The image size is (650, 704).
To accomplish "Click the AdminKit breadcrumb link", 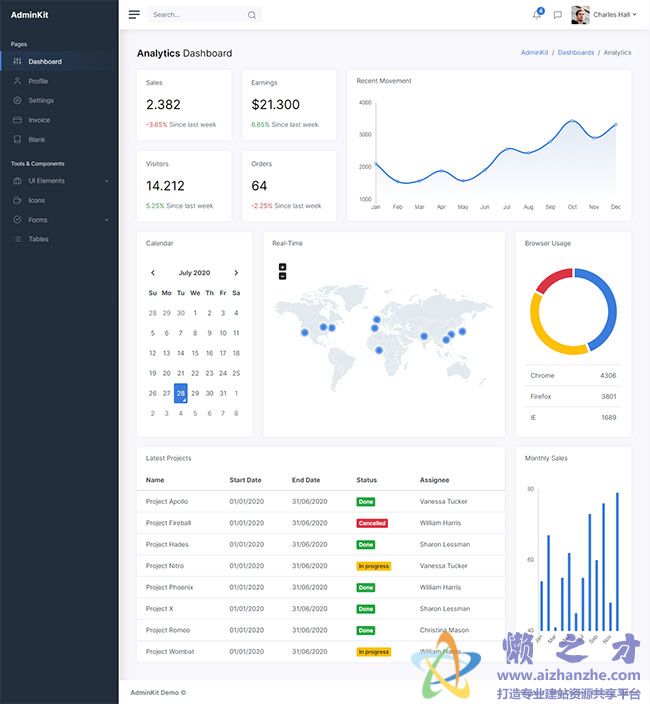I will click(535, 53).
